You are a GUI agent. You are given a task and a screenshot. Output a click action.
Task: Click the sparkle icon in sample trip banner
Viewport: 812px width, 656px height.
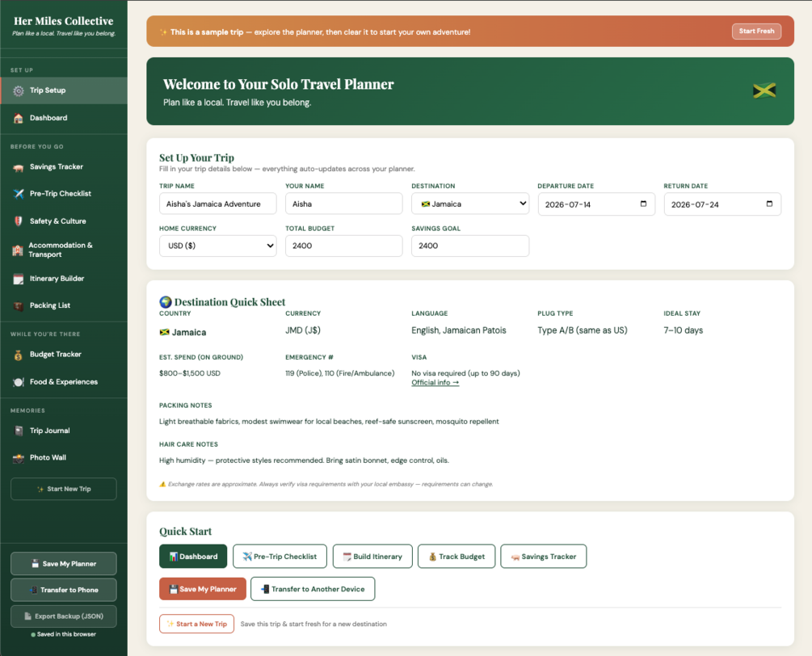pyautogui.click(x=164, y=32)
